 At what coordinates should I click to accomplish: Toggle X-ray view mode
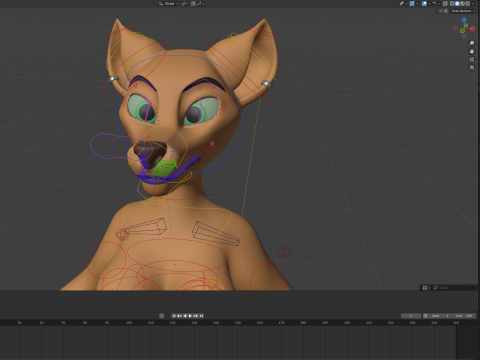pos(445,4)
